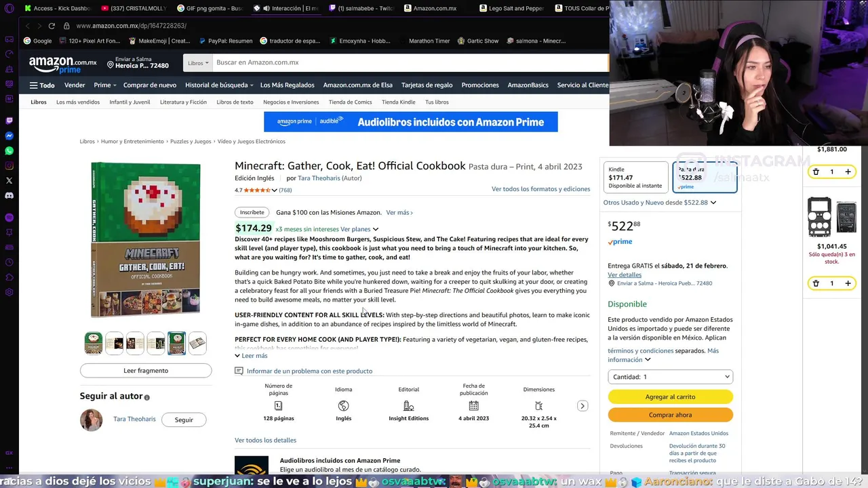Expand Leer más in the description
868x488 pixels.
tap(251, 356)
